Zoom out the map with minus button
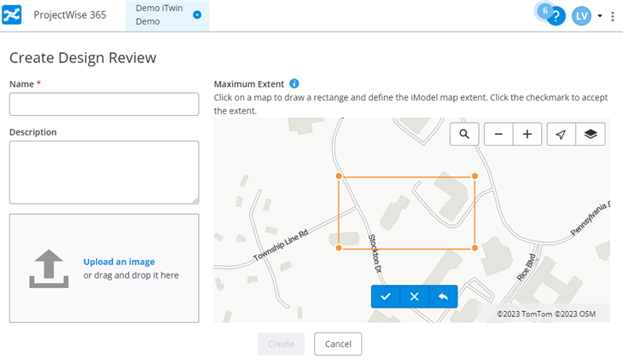 (x=498, y=134)
